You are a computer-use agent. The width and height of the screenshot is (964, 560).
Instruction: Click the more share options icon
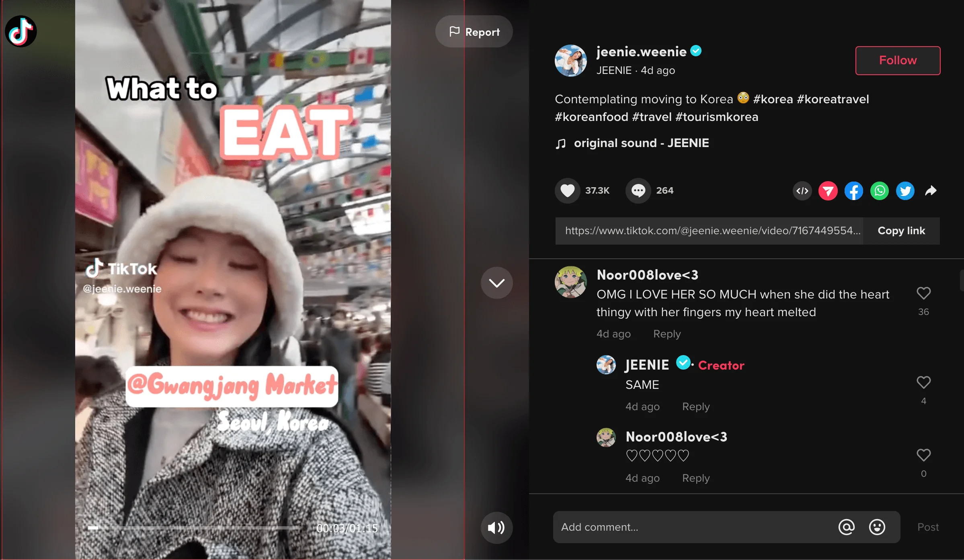(x=931, y=191)
